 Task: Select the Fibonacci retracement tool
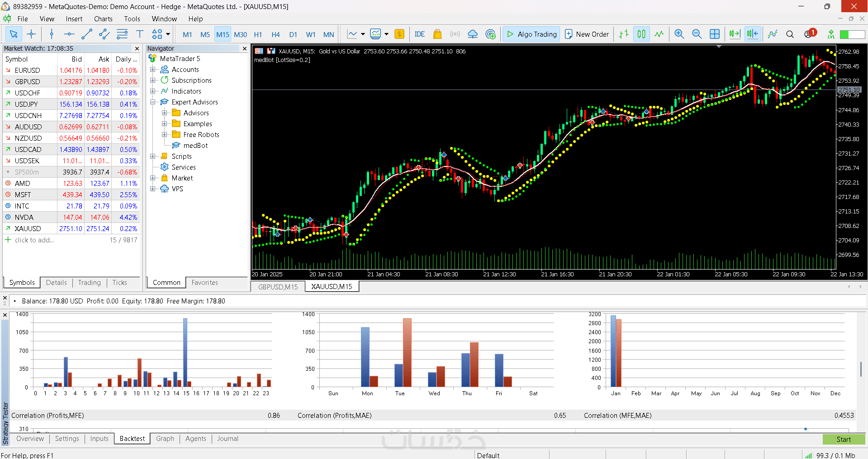coord(122,34)
